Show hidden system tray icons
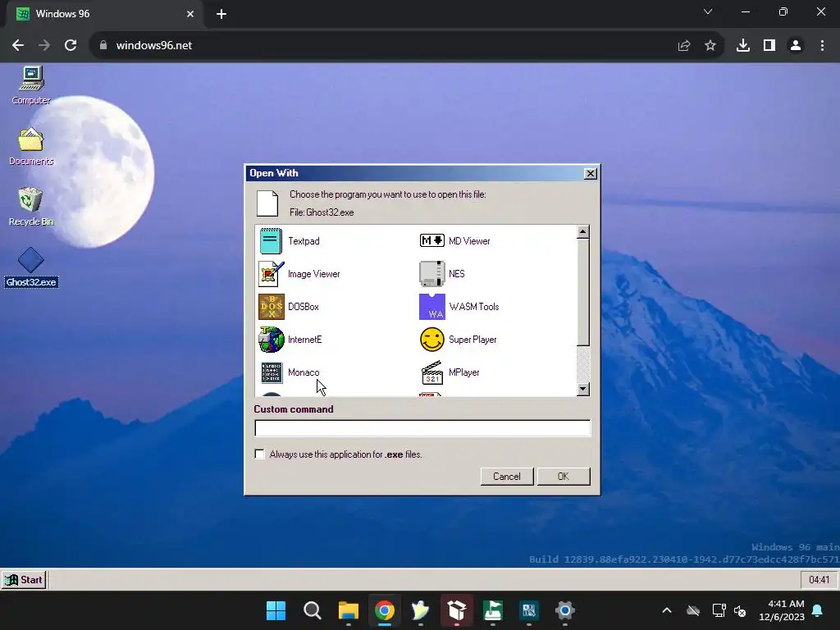Image resolution: width=840 pixels, height=630 pixels. (667, 610)
